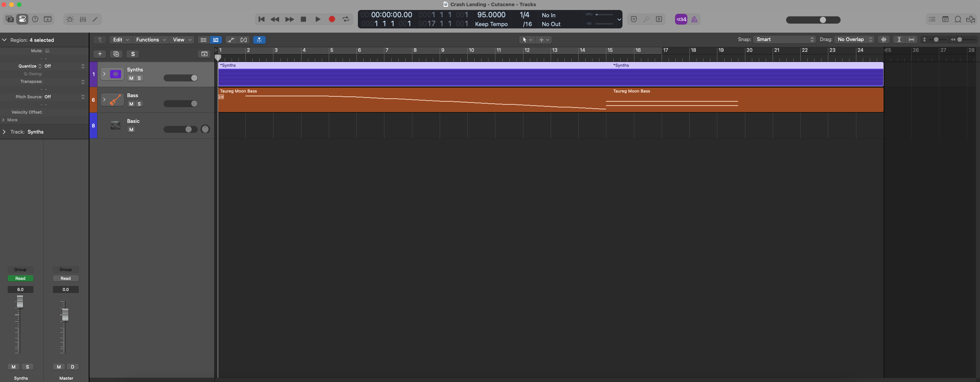Expand the Synths track stack

(x=104, y=74)
